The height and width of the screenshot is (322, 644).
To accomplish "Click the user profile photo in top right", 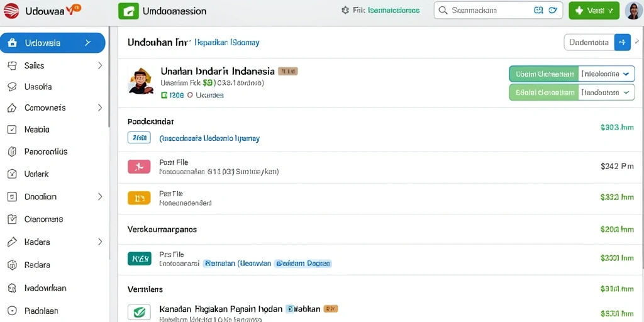I will (x=633, y=11).
